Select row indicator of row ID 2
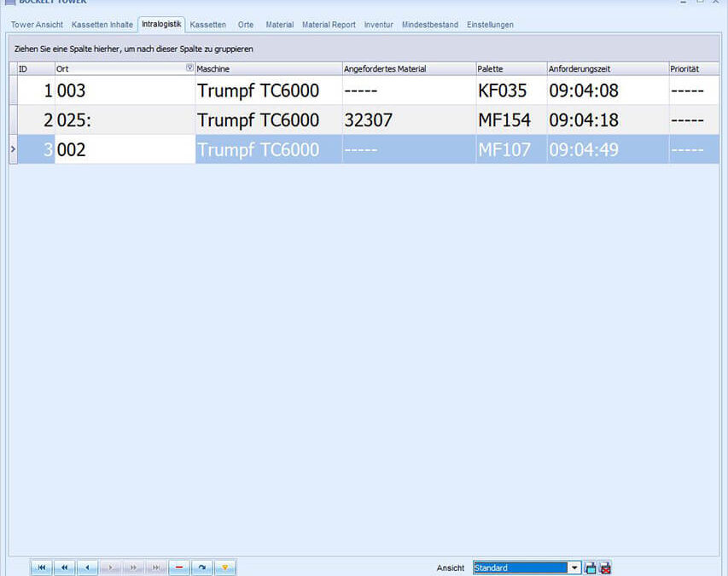This screenshot has height=576, width=728. [x=13, y=119]
